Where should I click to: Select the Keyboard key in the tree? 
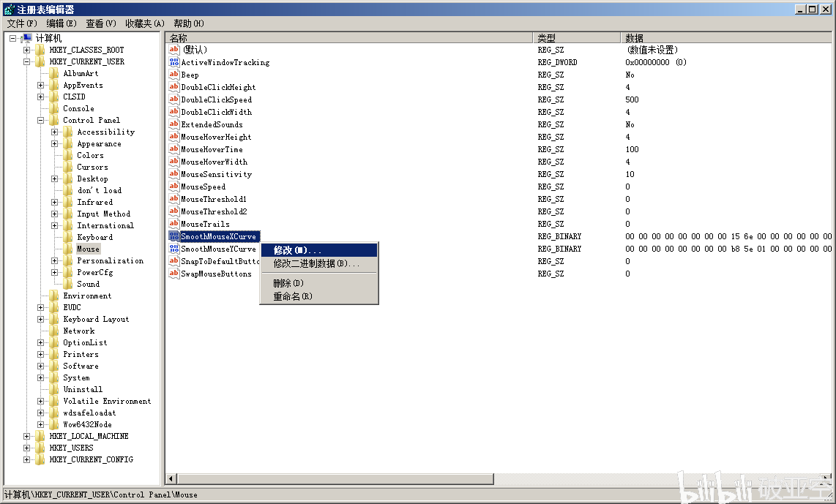95,238
